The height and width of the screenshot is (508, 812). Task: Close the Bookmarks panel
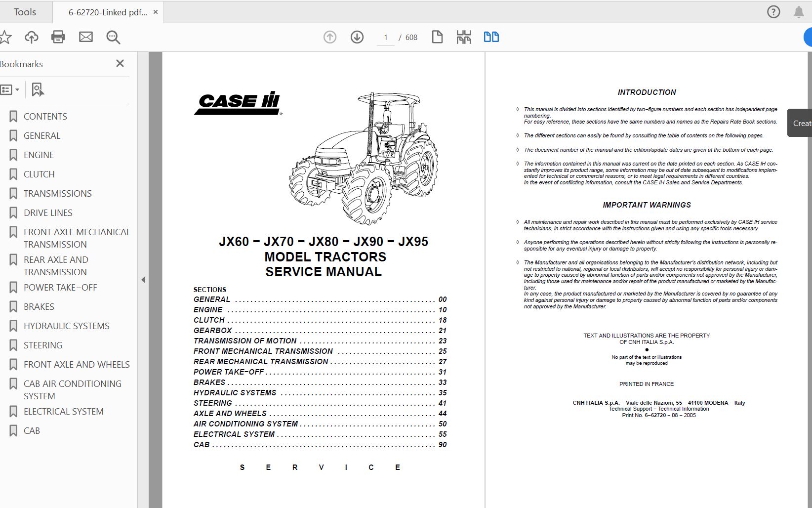[120, 63]
